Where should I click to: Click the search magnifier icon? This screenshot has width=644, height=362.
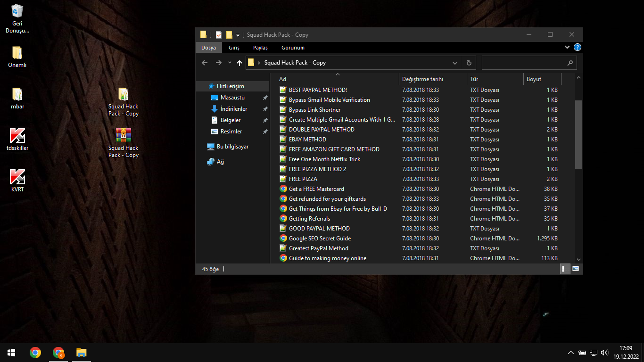[x=570, y=63]
